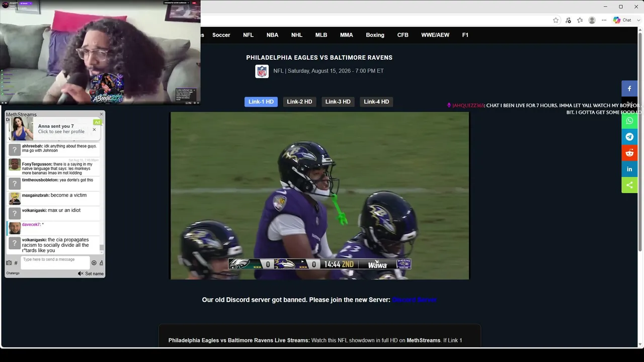
Task: Open the WWE/AEW section
Action: point(435,35)
